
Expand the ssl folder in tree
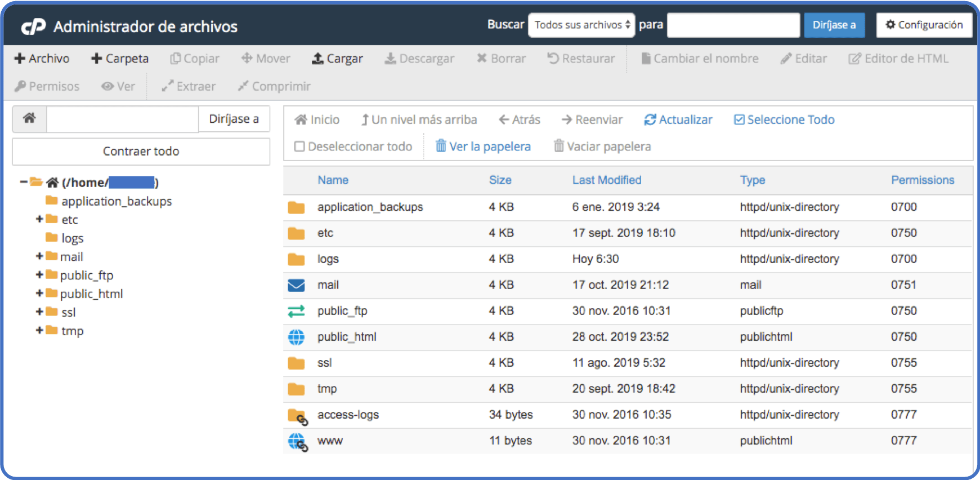click(39, 312)
